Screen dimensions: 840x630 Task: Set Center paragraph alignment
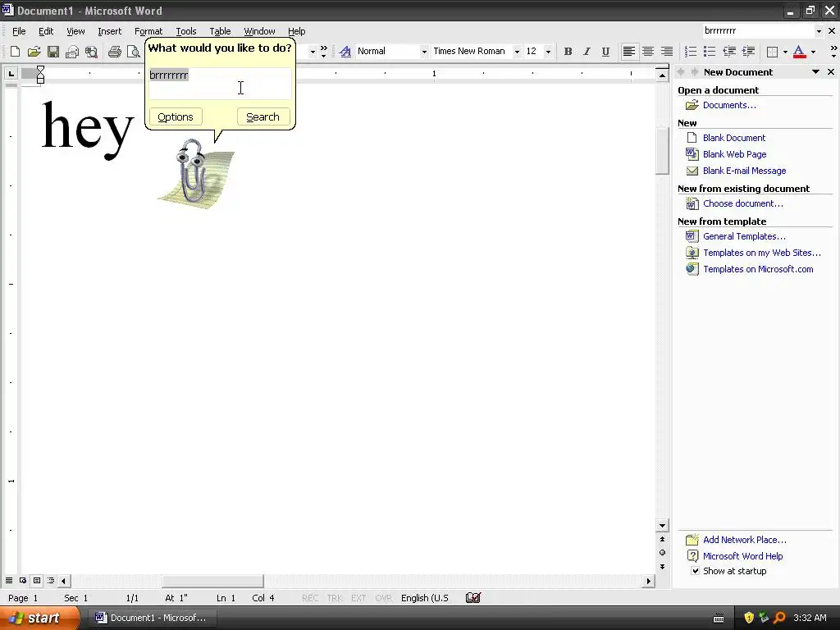click(648, 52)
